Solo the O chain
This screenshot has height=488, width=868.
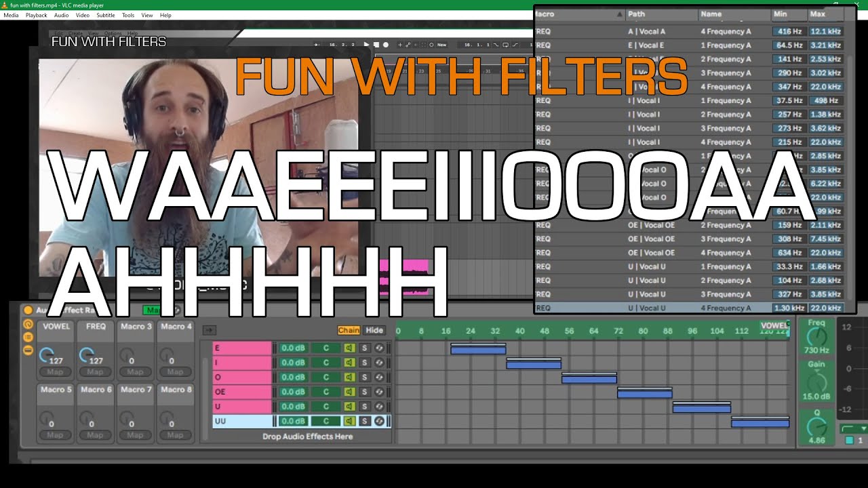(365, 378)
